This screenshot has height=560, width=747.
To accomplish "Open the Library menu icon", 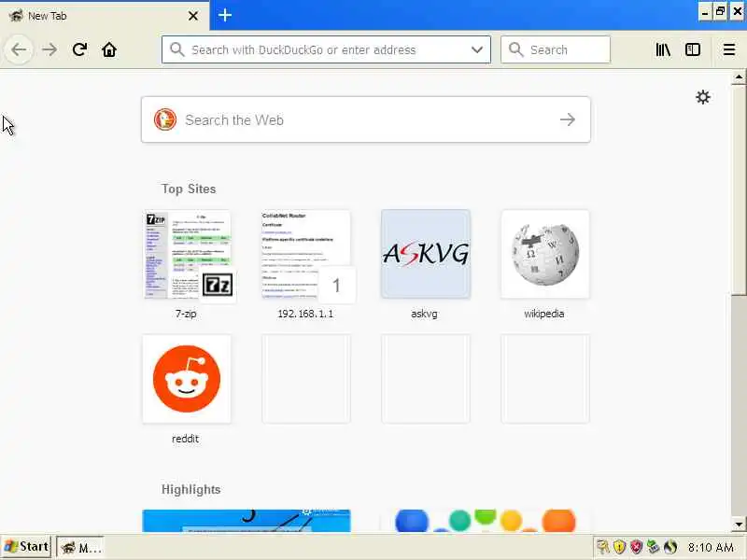I will (x=663, y=49).
